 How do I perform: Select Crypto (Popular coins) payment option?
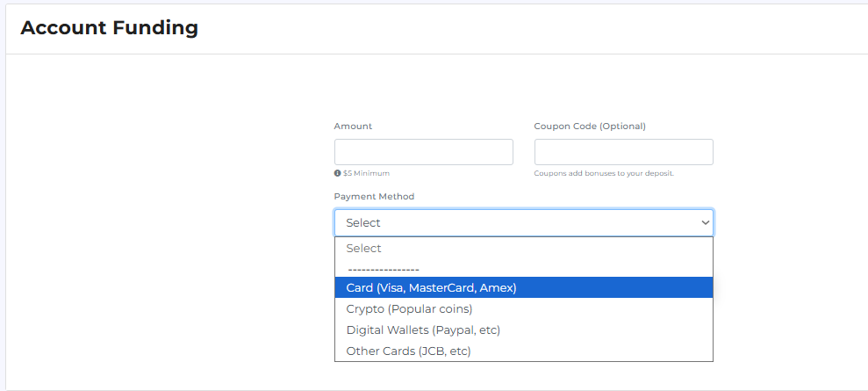pyautogui.click(x=409, y=308)
